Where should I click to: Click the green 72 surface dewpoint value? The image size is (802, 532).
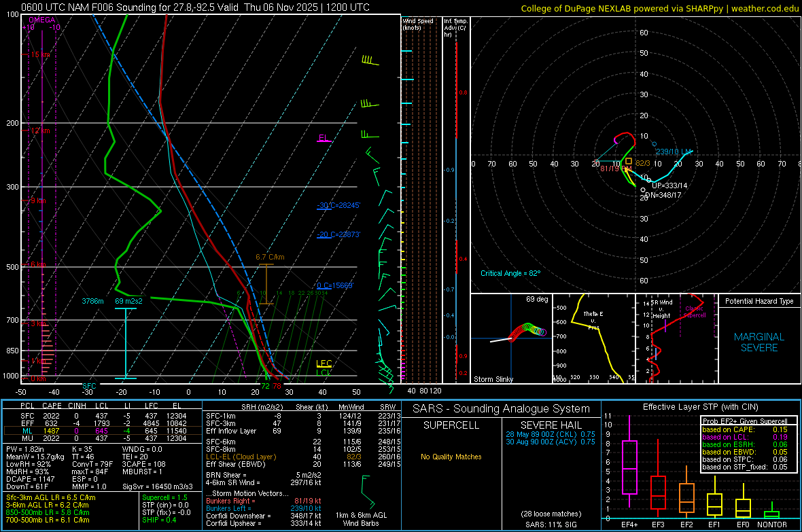pos(266,386)
